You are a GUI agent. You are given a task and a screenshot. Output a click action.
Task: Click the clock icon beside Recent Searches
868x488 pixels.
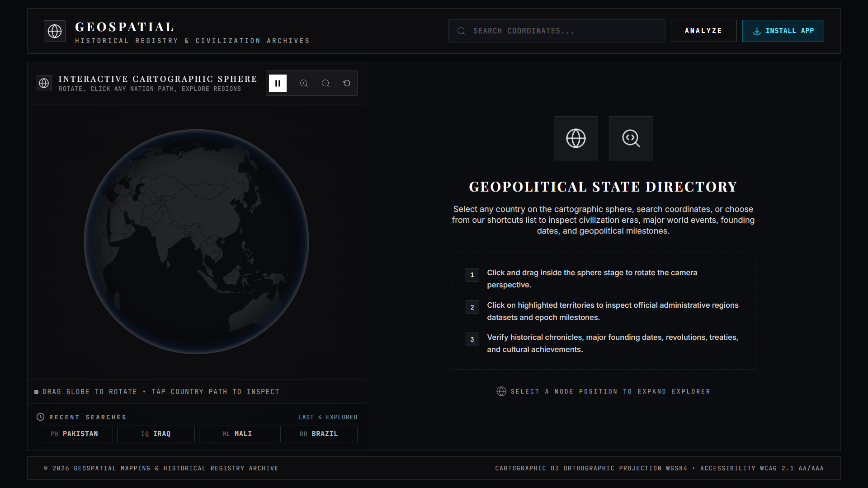tap(41, 417)
